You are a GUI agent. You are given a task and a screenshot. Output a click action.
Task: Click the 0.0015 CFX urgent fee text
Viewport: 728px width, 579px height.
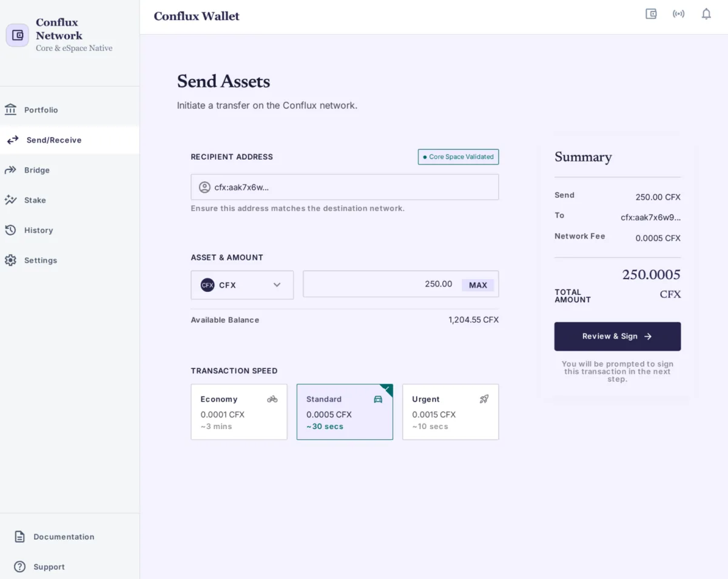tap(434, 415)
